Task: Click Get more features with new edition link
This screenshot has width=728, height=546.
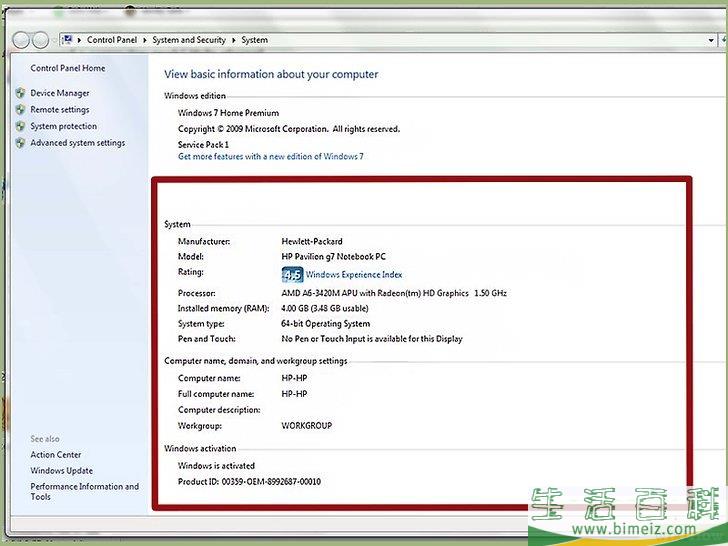Action: [271, 156]
